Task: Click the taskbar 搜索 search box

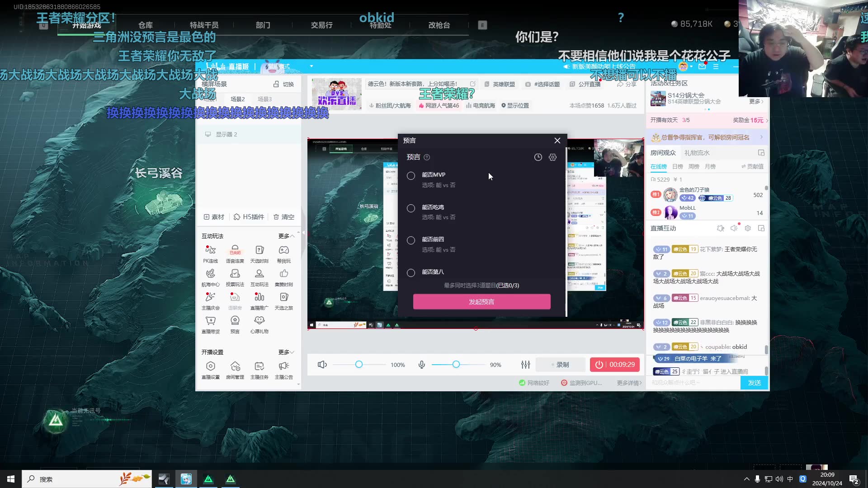Action: [86, 479]
